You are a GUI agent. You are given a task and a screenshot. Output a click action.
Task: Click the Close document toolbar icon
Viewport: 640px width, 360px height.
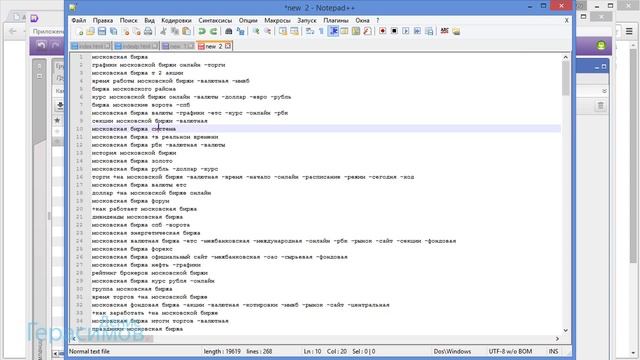point(126,31)
